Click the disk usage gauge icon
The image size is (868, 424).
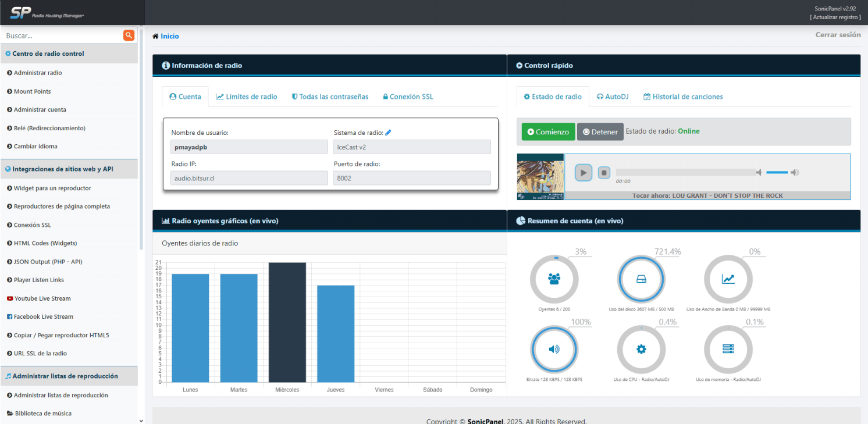641,279
